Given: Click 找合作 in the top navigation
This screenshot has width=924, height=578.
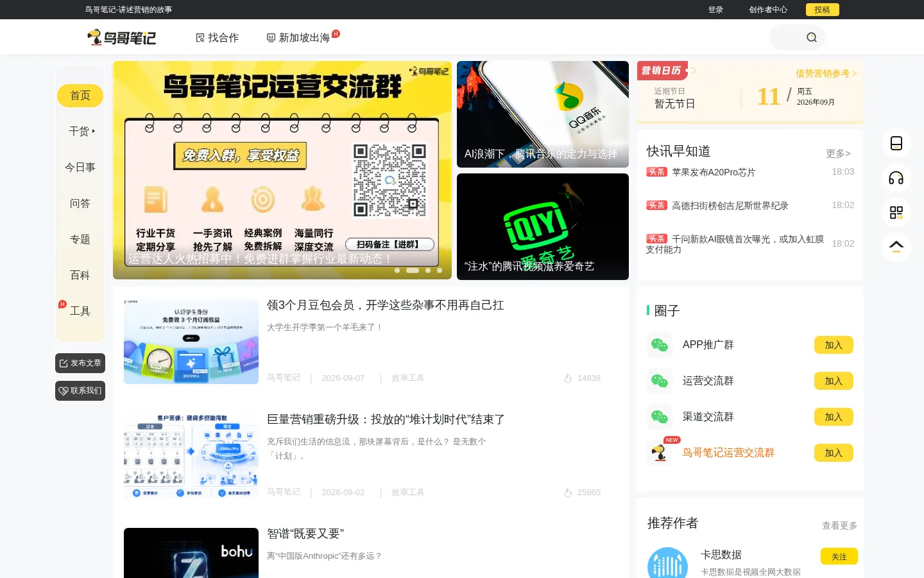Looking at the screenshot, I should (x=217, y=38).
